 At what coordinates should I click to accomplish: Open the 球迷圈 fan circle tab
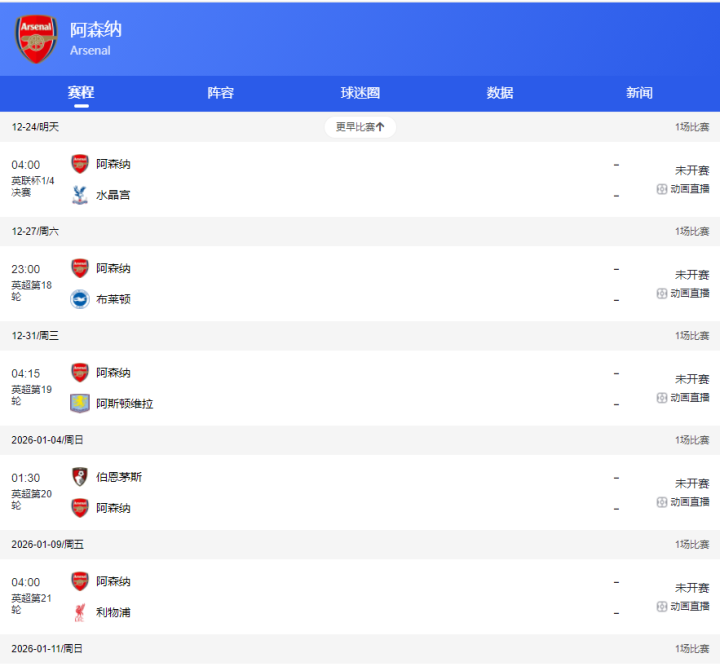coord(360,93)
